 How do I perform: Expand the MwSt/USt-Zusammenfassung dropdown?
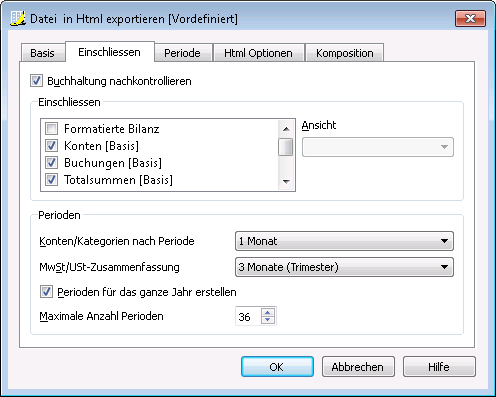344,267
